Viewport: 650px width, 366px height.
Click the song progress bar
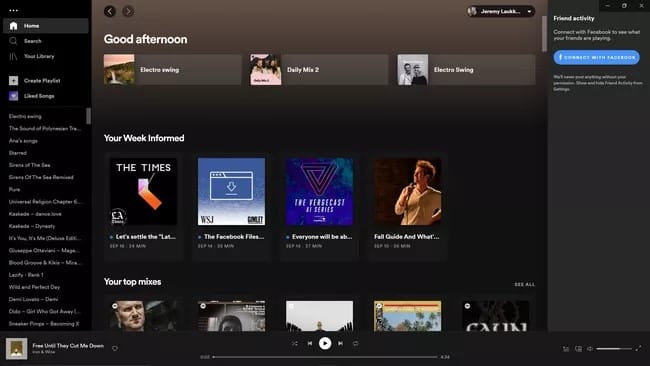(x=325, y=357)
